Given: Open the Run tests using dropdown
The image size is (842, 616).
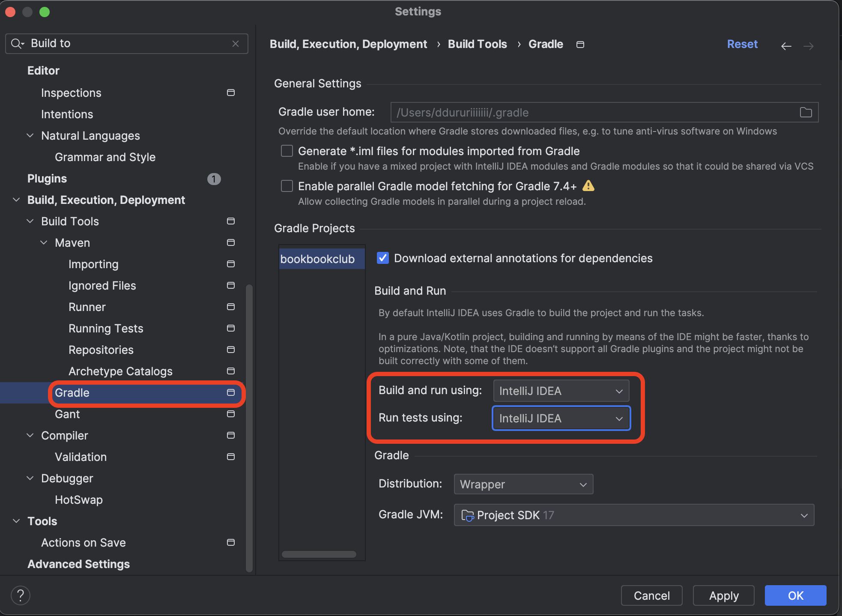Looking at the screenshot, I should click(x=561, y=418).
